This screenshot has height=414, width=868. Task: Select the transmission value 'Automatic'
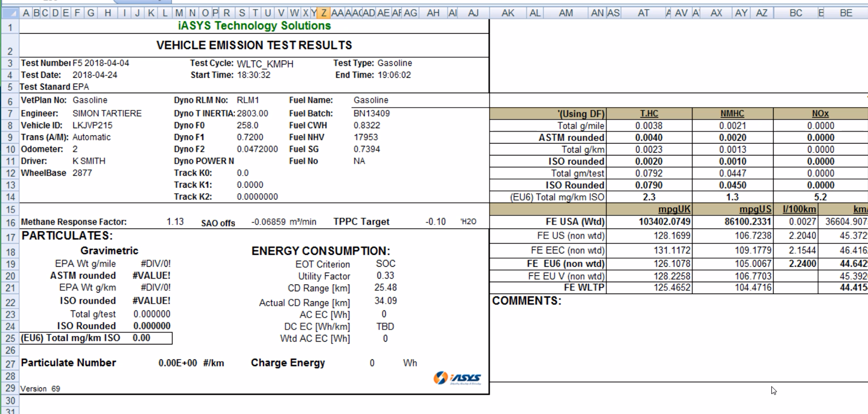pyautogui.click(x=91, y=137)
